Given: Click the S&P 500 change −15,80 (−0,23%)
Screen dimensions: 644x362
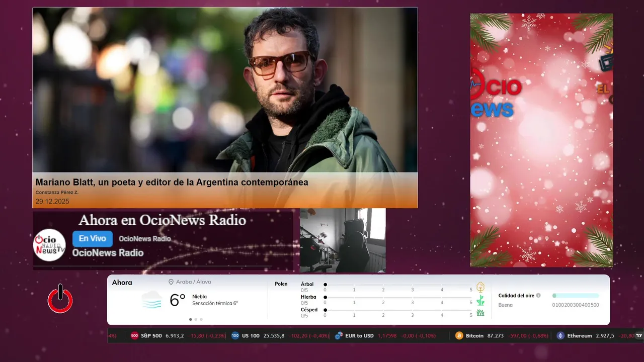Looking at the screenshot, I should 207,336.
